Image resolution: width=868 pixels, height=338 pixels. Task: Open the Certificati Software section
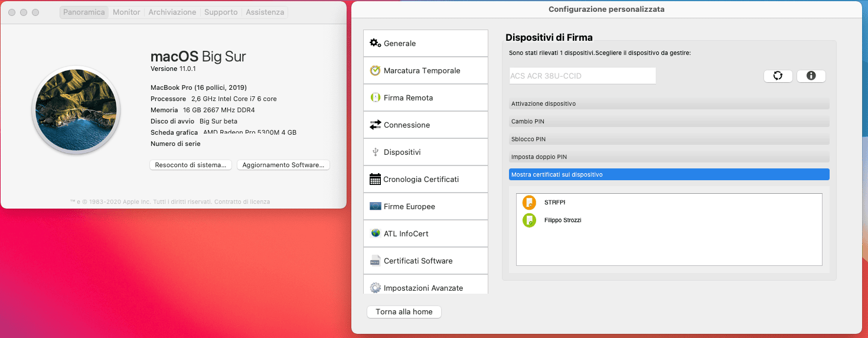(x=426, y=261)
